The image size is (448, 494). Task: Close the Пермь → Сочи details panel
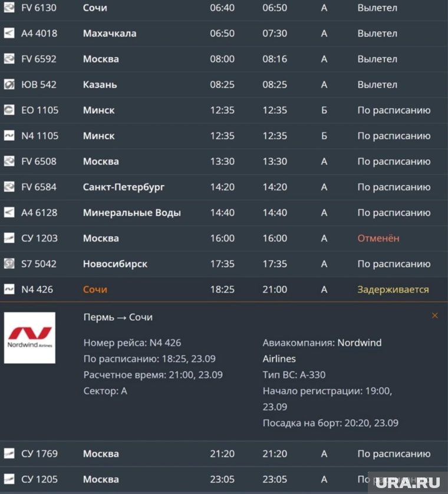(x=435, y=316)
